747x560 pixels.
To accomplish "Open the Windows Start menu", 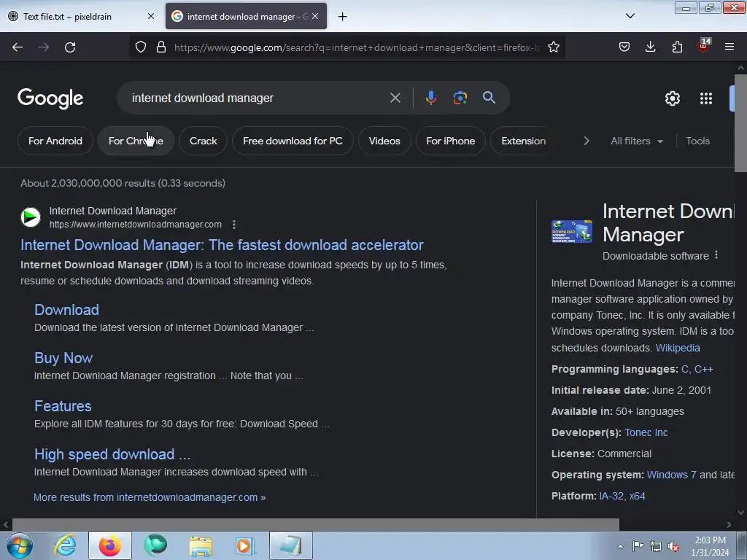I will tap(20, 545).
